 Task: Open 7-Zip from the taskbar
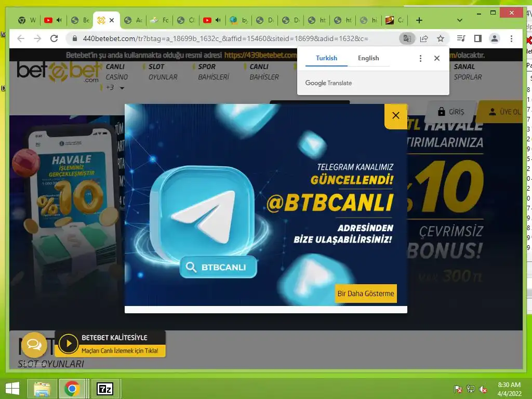pos(105,389)
